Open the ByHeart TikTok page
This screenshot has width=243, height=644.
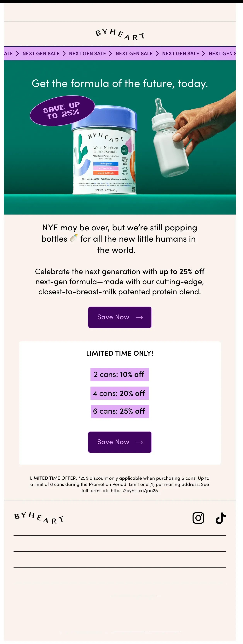(221, 518)
